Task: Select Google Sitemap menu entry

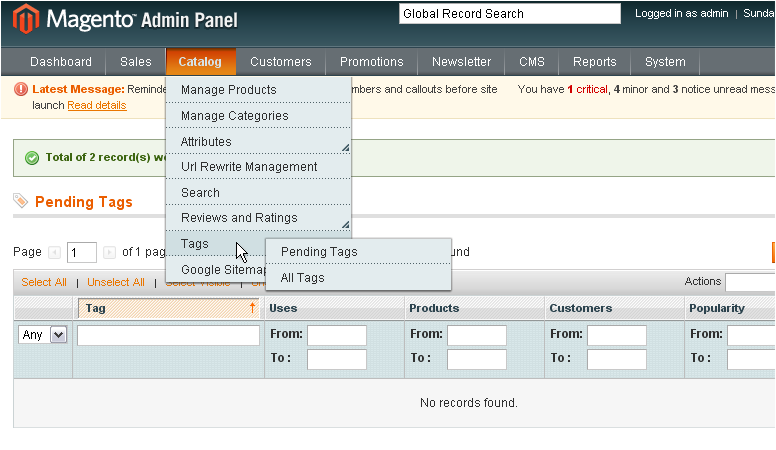Action: coord(216,269)
